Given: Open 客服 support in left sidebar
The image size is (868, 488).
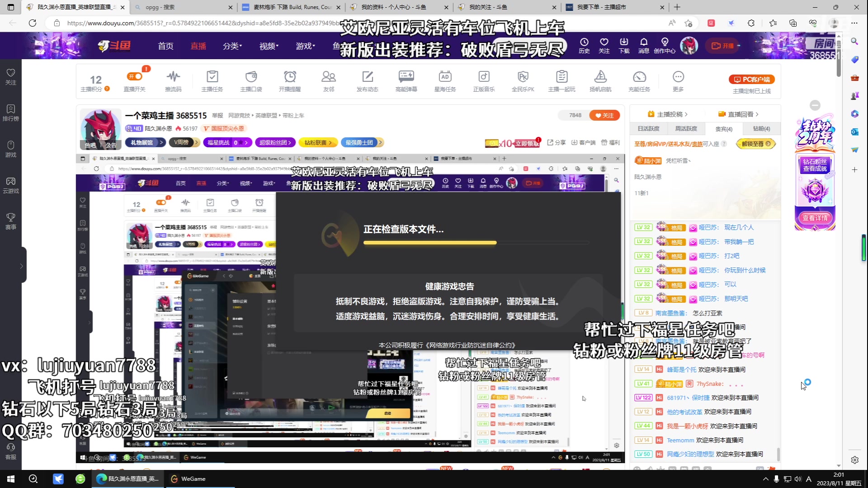Looking at the screenshot, I should 11,451.
